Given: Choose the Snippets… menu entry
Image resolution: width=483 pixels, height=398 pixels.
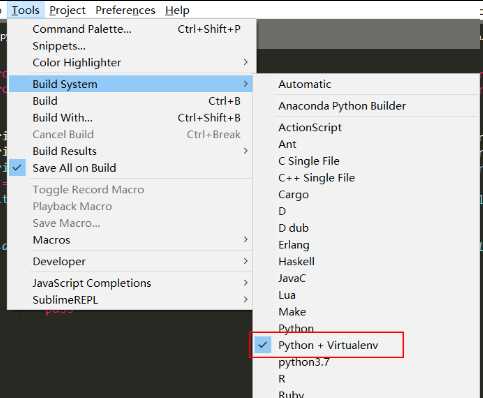Looking at the screenshot, I should pyautogui.click(x=130, y=46).
